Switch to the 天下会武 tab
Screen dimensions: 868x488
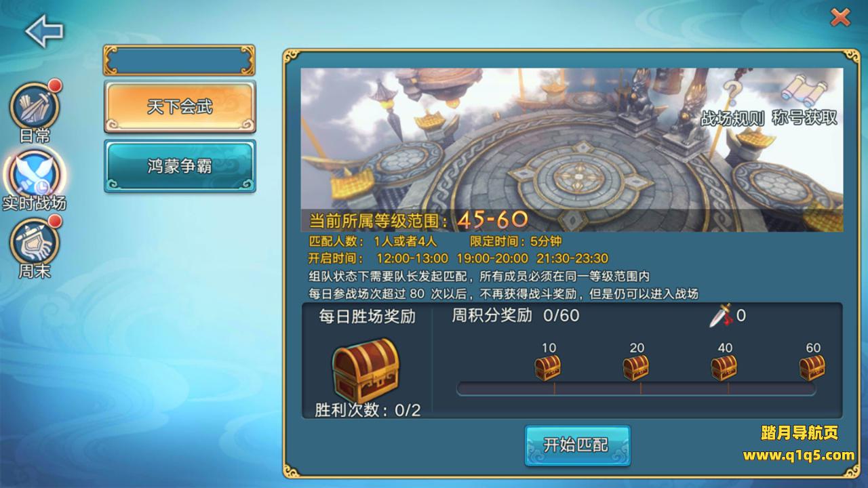pyautogui.click(x=180, y=107)
